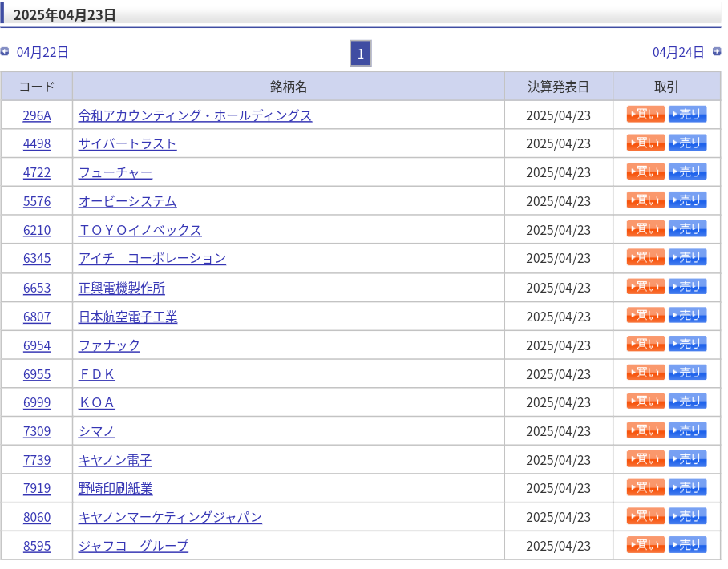728x569 pixels.
Task: Open フューチャー company link
Action: [x=115, y=172]
